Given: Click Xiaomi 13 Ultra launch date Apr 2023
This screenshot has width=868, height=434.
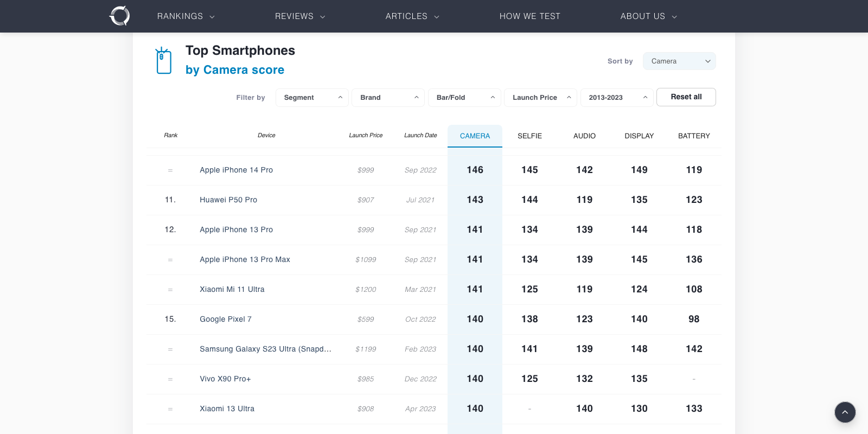Looking at the screenshot, I should (x=420, y=409).
